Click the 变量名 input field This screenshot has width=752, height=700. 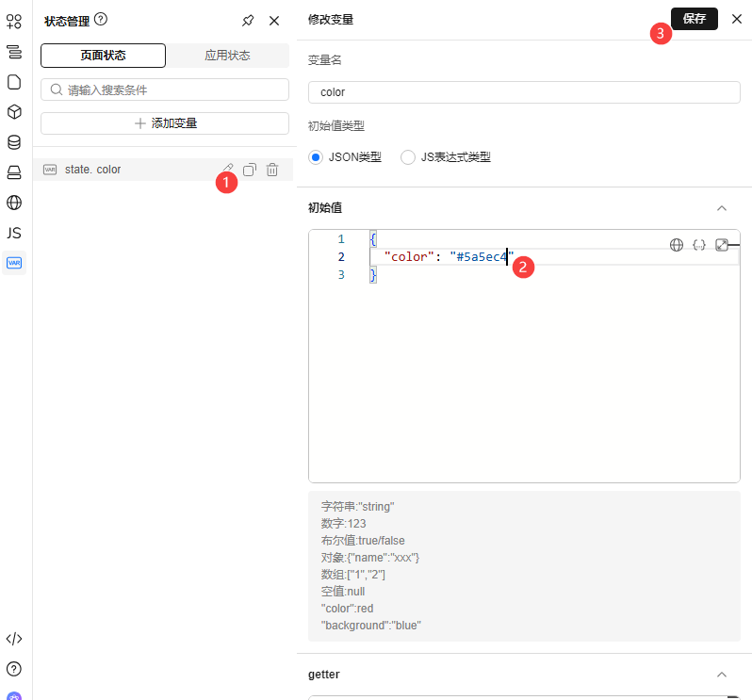(x=524, y=92)
